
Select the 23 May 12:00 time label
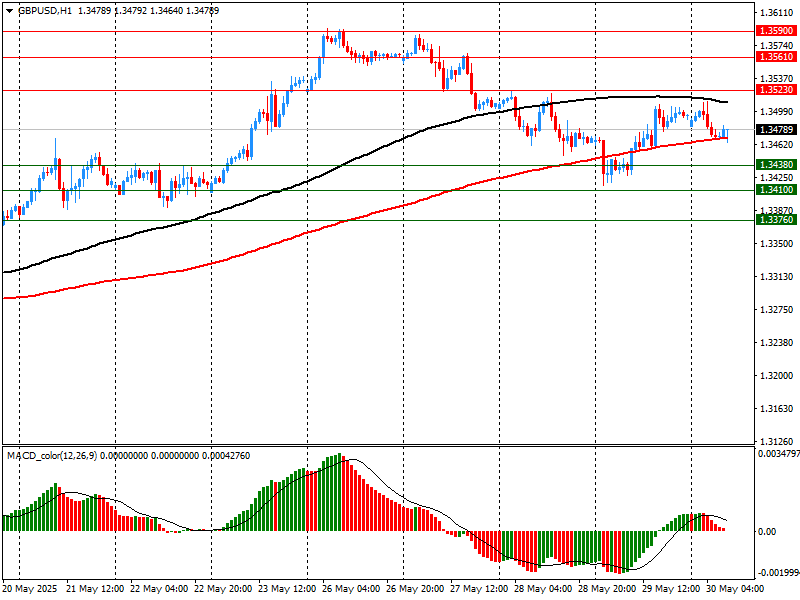click(290, 590)
